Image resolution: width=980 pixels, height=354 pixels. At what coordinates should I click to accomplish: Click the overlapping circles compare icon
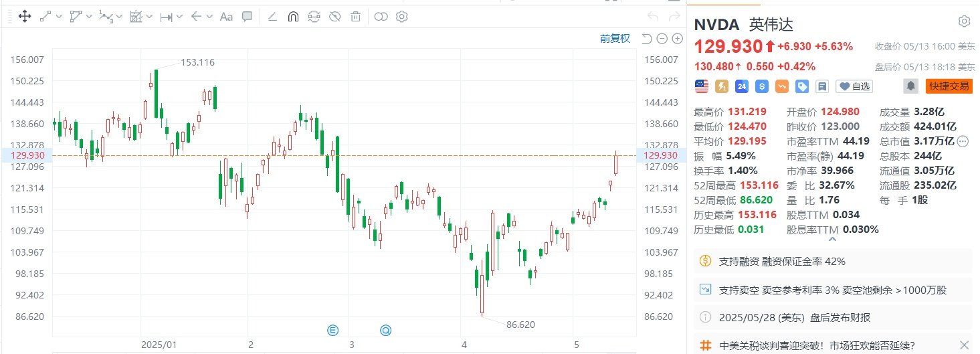(381, 16)
